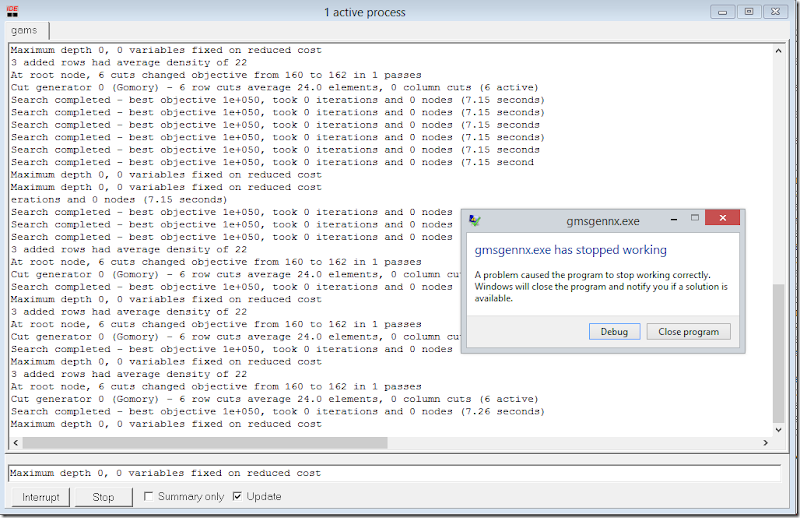This screenshot has width=800, height=518.
Task: Click the Interrupt button
Action: coord(41,497)
